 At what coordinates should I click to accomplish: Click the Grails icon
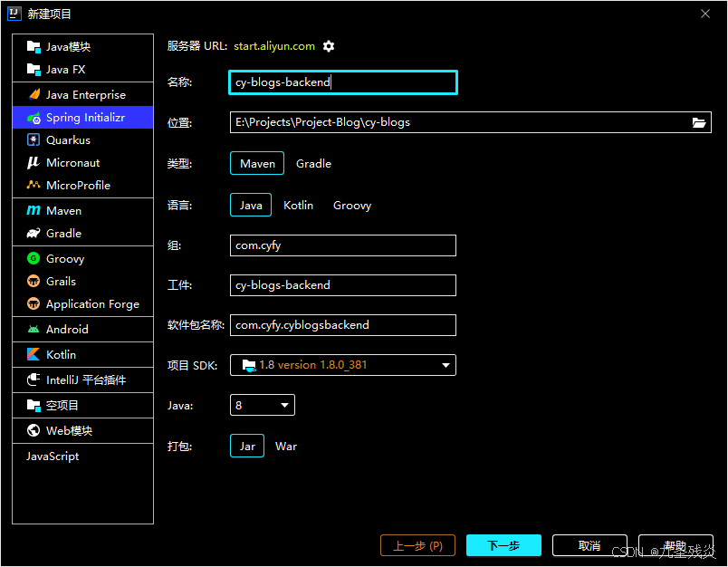tap(34, 281)
